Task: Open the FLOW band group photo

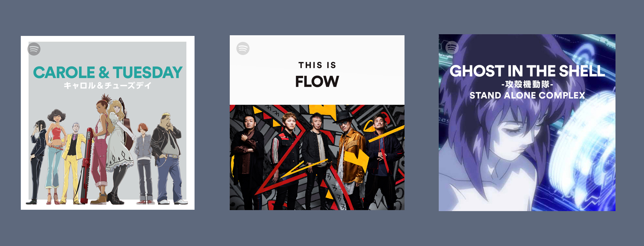Action: click(x=317, y=157)
